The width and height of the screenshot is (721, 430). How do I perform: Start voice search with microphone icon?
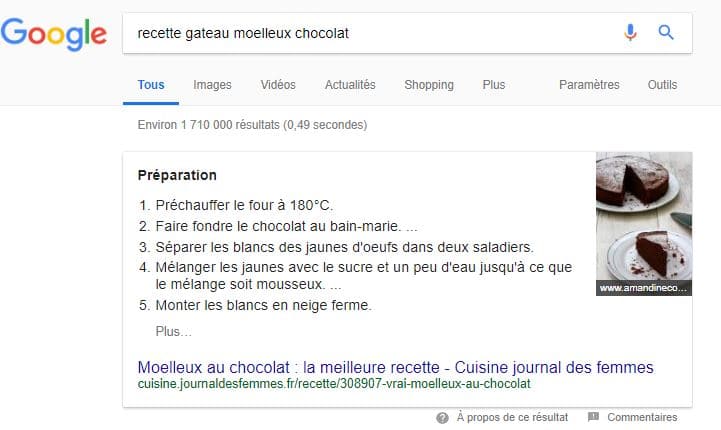[630, 32]
